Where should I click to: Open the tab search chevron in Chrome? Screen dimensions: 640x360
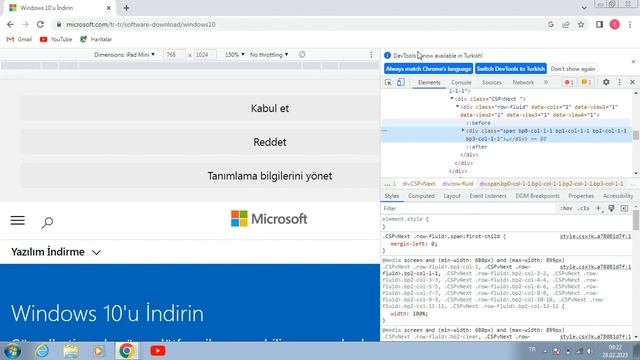(584, 8)
